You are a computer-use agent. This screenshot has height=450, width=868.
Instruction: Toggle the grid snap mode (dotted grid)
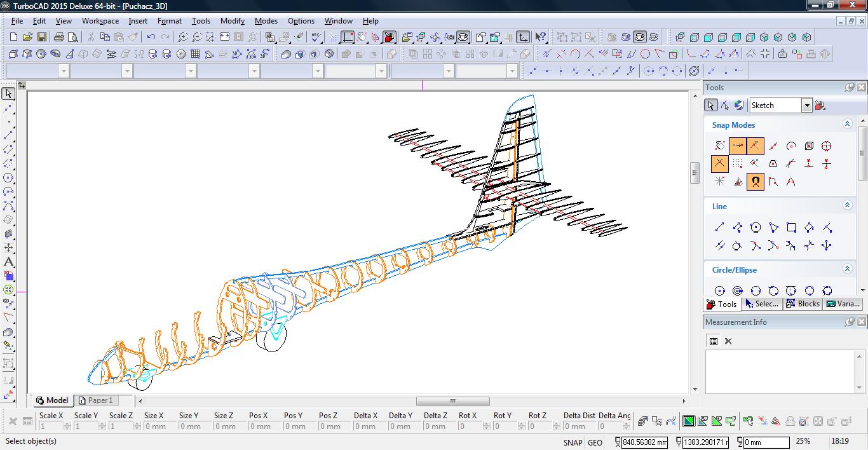click(737, 164)
